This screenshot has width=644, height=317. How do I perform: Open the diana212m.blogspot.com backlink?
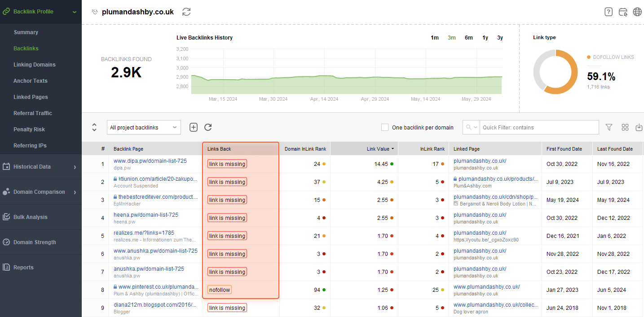pos(155,305)
